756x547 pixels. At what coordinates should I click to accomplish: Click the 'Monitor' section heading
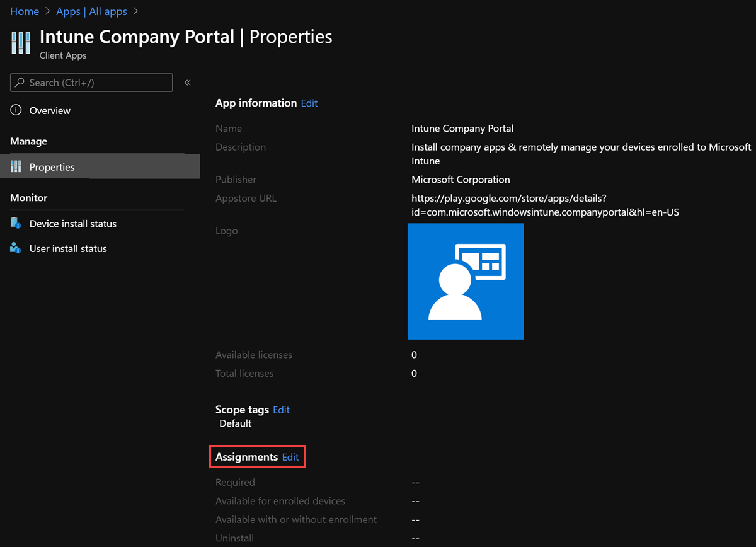(x=29, y=198)
